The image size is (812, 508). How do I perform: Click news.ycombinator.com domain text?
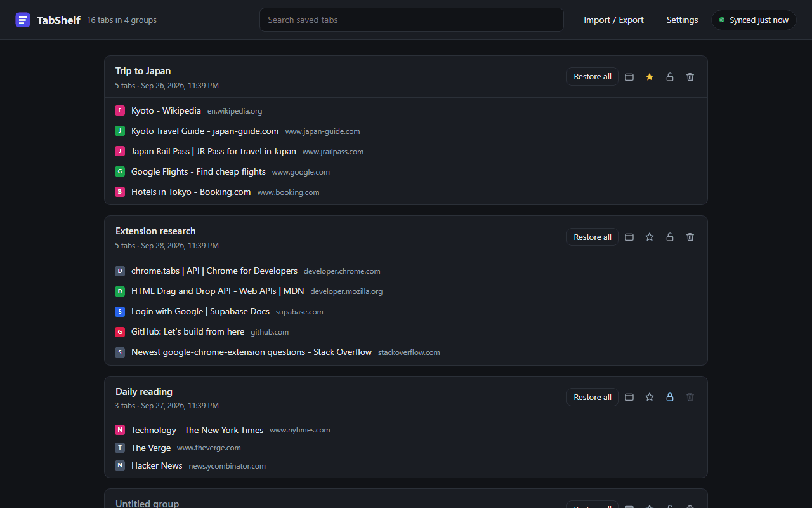tap(227, 466)
